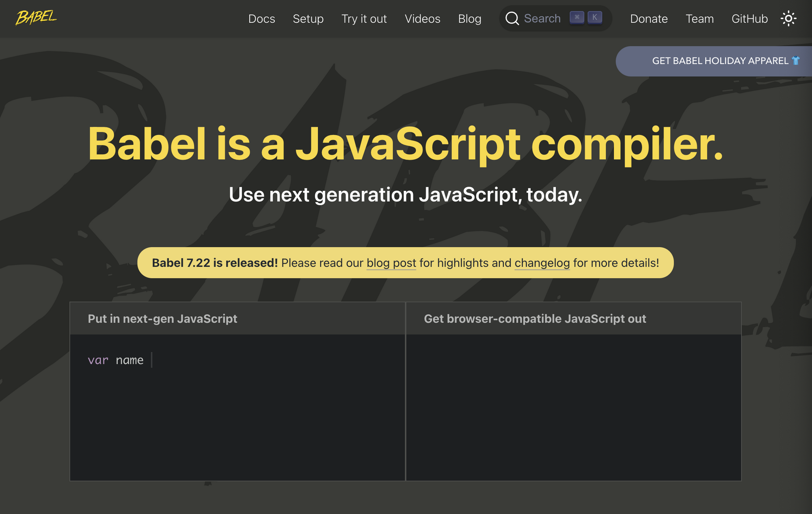
Task: Click the magnifying glass search icon
Action: point(512,19)
